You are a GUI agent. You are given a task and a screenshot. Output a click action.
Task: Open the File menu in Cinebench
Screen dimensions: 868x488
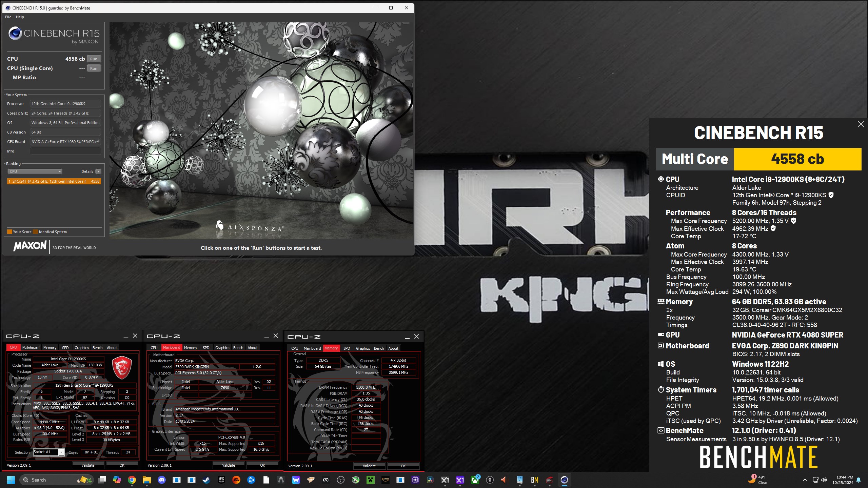click(8, 17)
